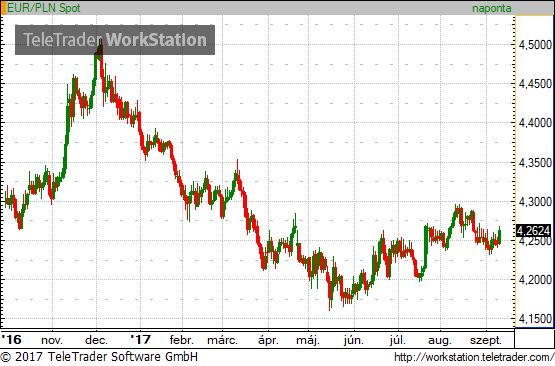This screenshot has width=555, height=366.
Task: Click the 4,3500 price axis label
Action: point(534,163)
